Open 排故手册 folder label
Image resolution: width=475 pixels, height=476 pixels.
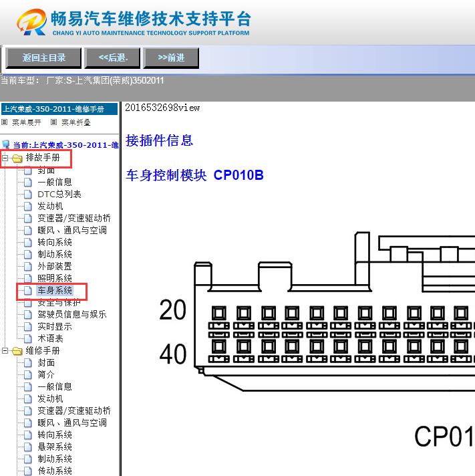pos(43,158)
